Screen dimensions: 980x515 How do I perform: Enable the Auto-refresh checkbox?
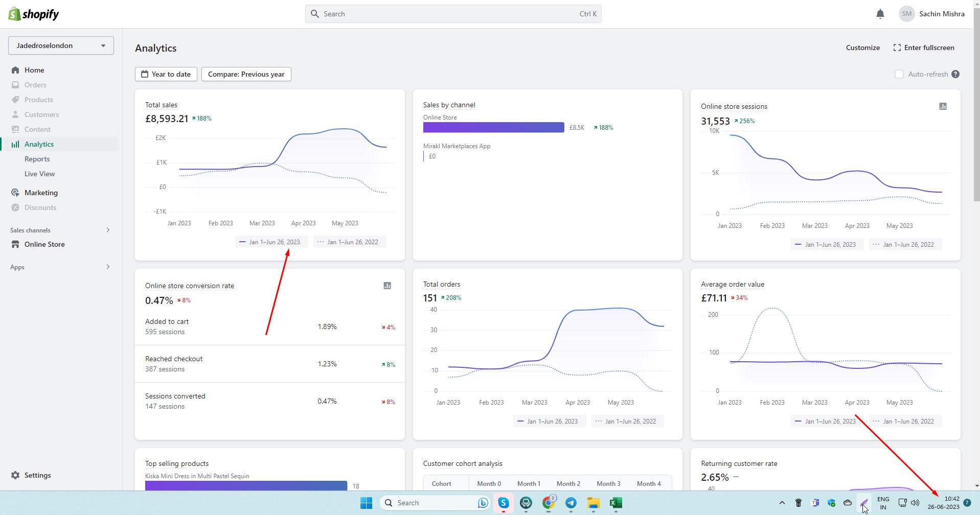click(899, 74)
